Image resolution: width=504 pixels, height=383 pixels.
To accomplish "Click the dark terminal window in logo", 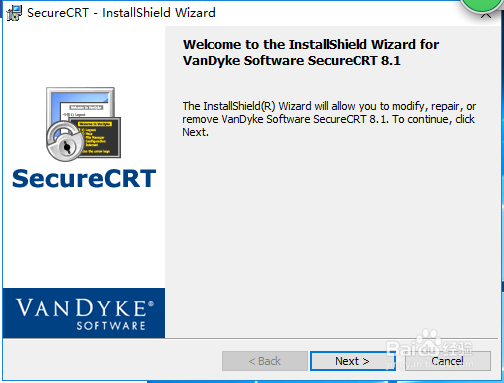I will tap(98, 138).
